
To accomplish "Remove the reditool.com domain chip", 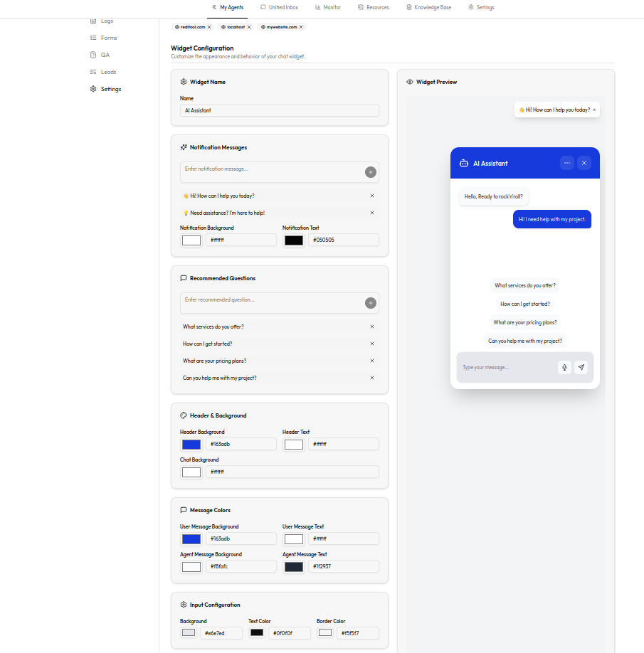I will point(209,27).
